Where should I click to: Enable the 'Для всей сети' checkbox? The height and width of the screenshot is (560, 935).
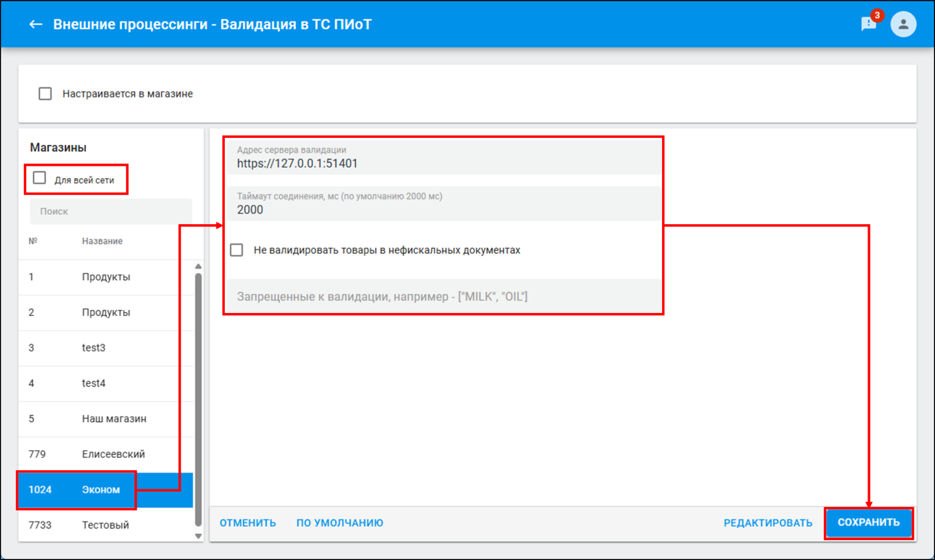coord(39,178)
